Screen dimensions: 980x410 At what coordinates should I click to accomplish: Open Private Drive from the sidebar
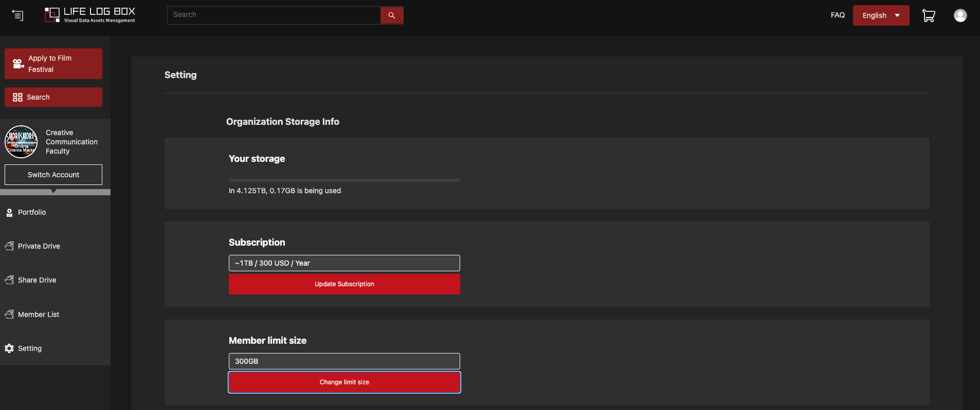click(x=39, y=246)
